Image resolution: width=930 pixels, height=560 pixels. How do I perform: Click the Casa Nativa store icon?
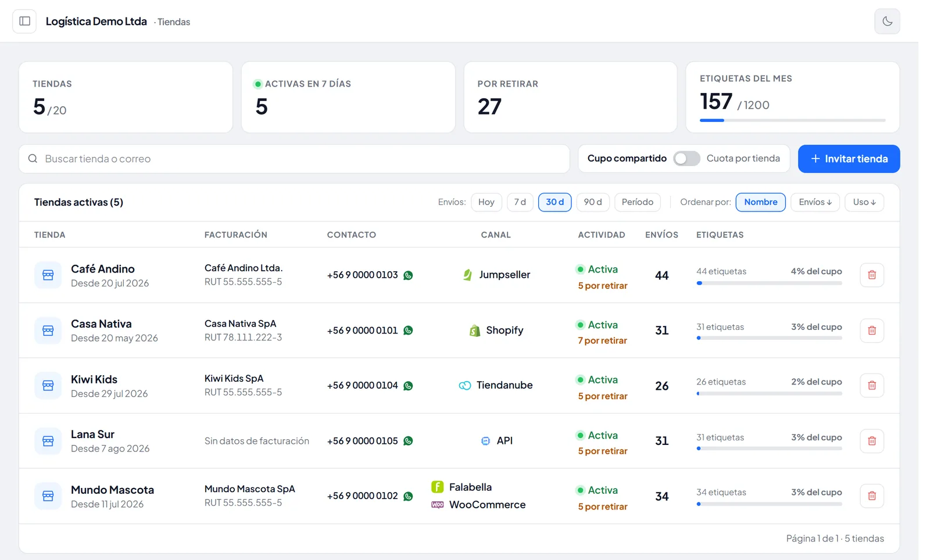48,331
